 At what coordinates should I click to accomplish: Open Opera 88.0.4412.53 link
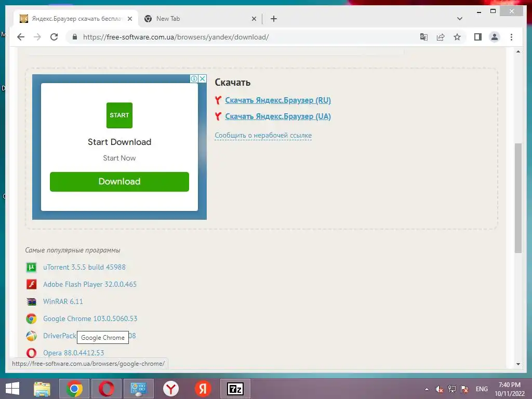[74, 353]
